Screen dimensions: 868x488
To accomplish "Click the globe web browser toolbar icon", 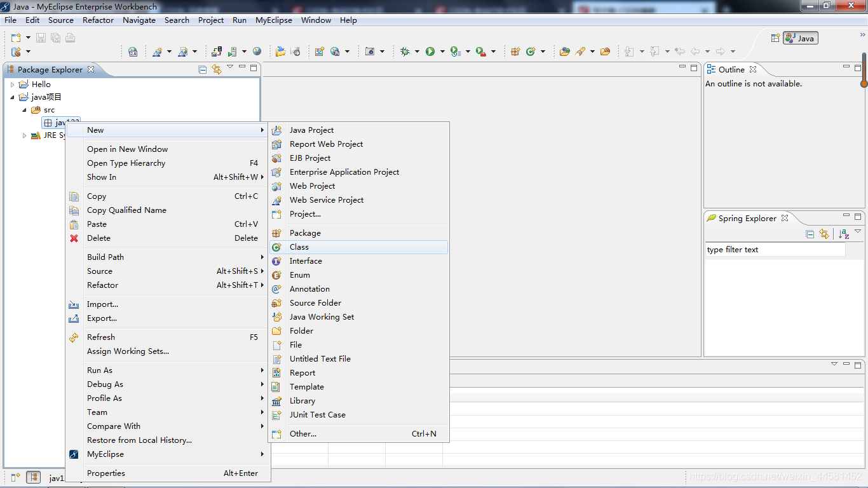I will pos(257,51).
